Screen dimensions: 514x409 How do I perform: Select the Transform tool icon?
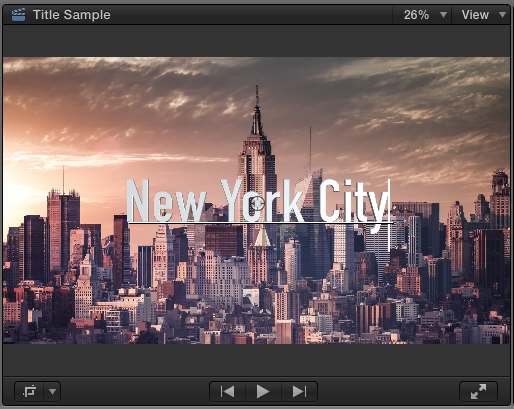[29, 391]
